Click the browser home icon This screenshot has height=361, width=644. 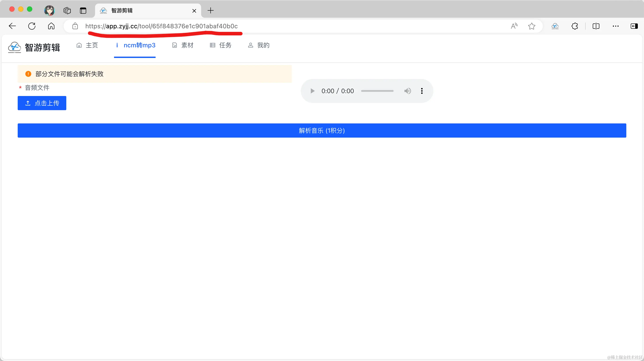pyautogui.click(x=51, y=26)
